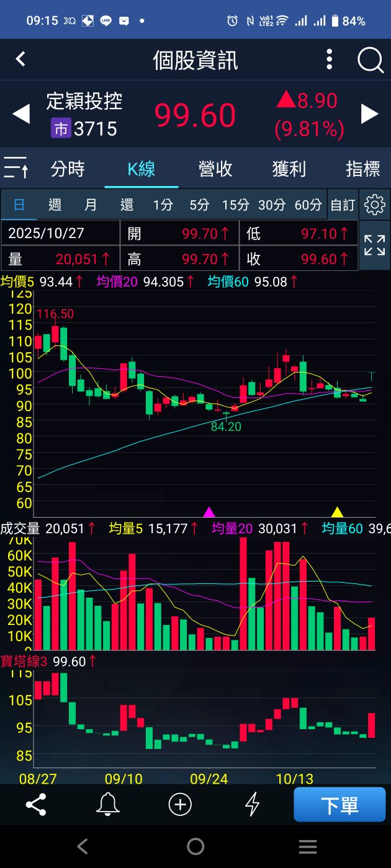Tap the 09/24 date axis label
This screenshot has height=868, width=391.
(x=209, y=777)
